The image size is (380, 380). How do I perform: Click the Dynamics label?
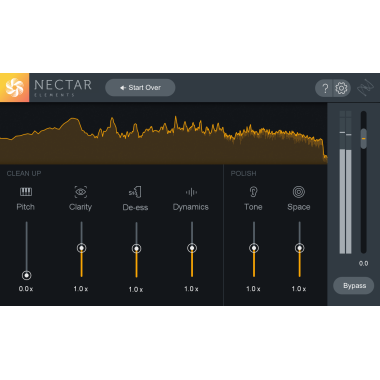click(x=191, y=207)
